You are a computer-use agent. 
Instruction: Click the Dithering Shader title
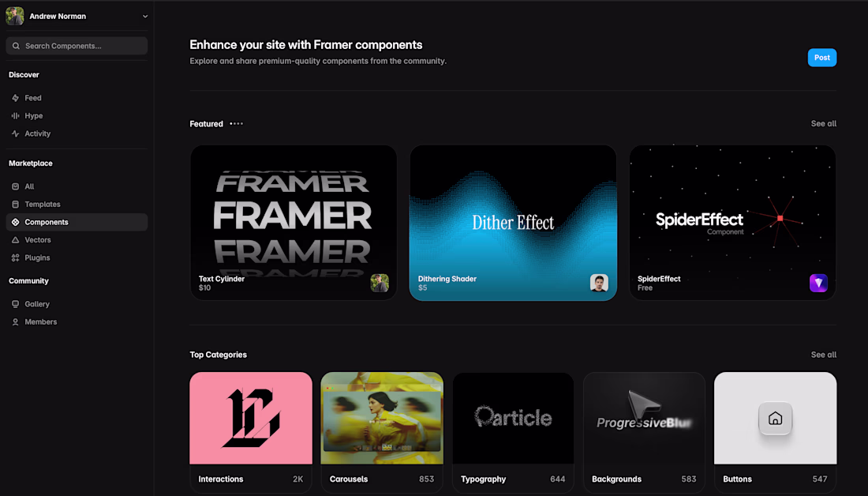click(447, 279)
